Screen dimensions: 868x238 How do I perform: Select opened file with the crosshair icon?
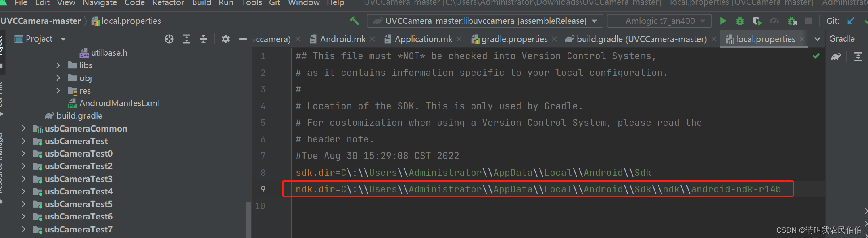169,39
